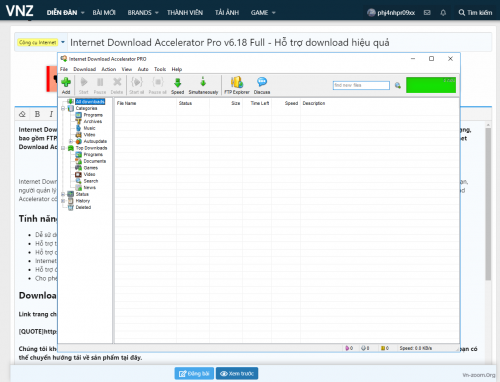The width and height of the screenshot is (500, 382).
Task: Click the eraser icon in the post editor
Action: click(x=22, y=114)
